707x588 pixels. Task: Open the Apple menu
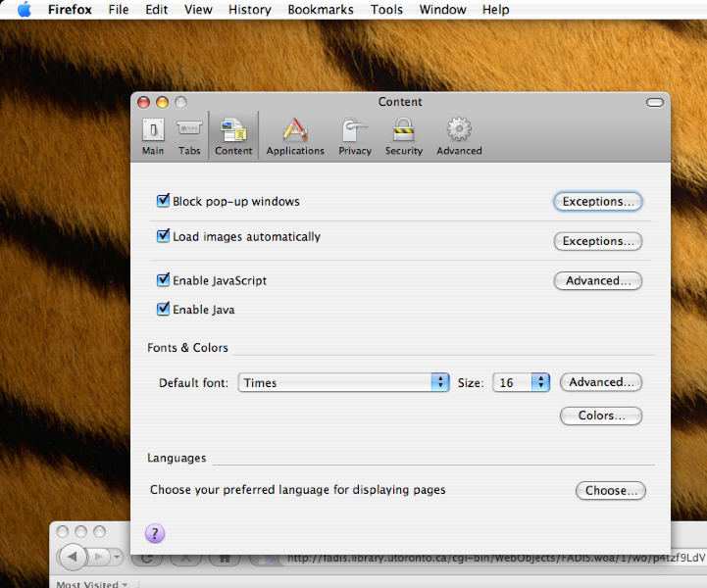point(25,10)
